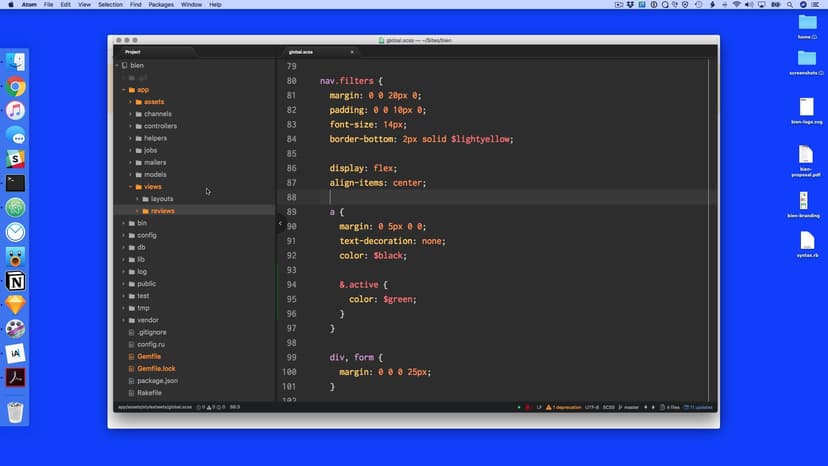Open bien-proposal.pdf on the desktop
828x466 pixels.
tap(805, 155)
